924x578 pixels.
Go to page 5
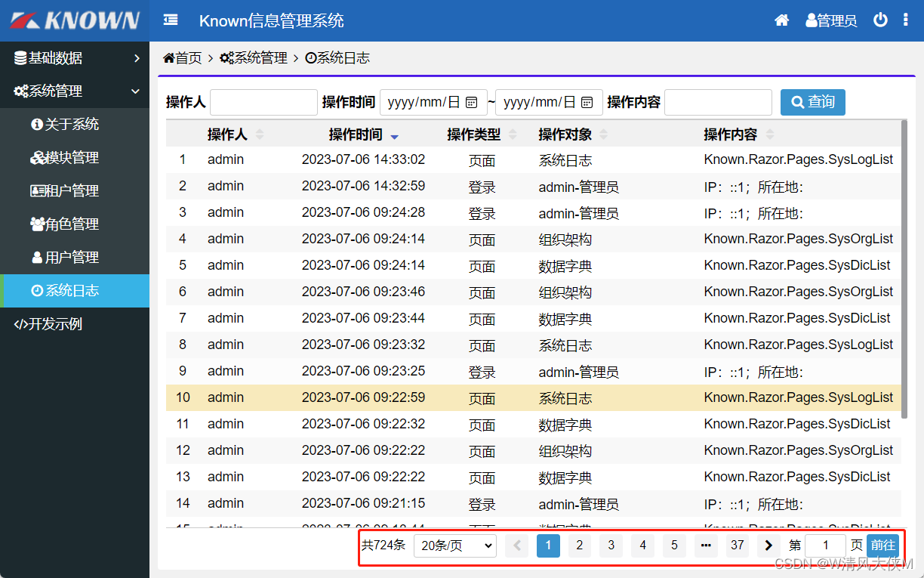674,546
